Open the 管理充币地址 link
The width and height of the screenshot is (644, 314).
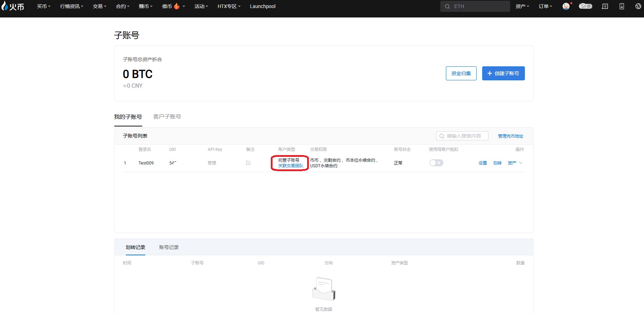[511, 136]
